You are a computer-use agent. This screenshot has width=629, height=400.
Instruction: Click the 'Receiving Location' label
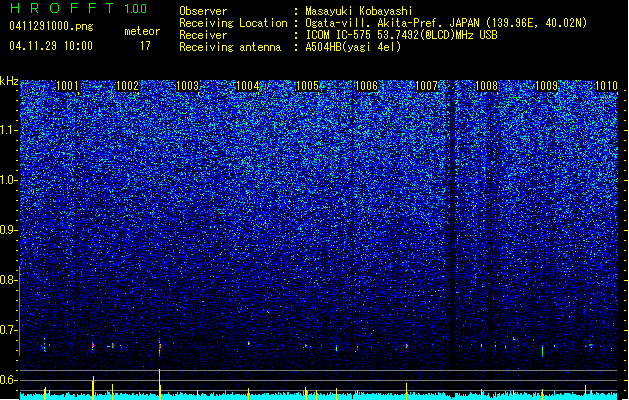click(x=233, y=23)
